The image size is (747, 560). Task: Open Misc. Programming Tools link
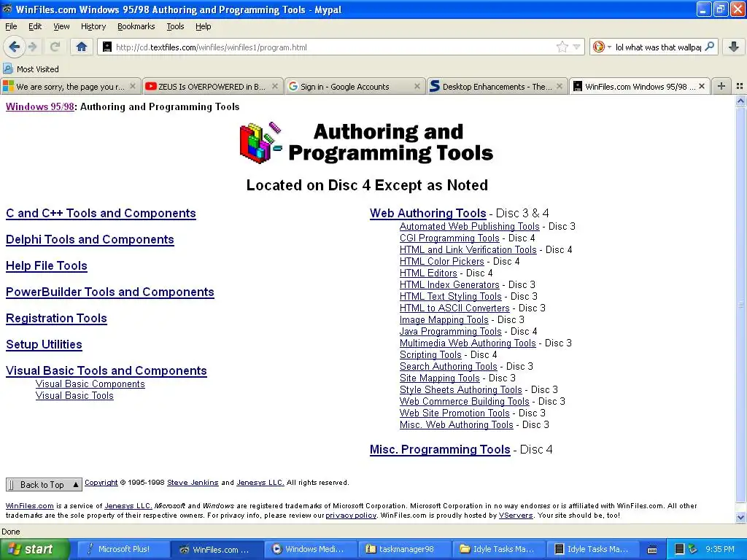pyautogui.click(x=440, y=449)
